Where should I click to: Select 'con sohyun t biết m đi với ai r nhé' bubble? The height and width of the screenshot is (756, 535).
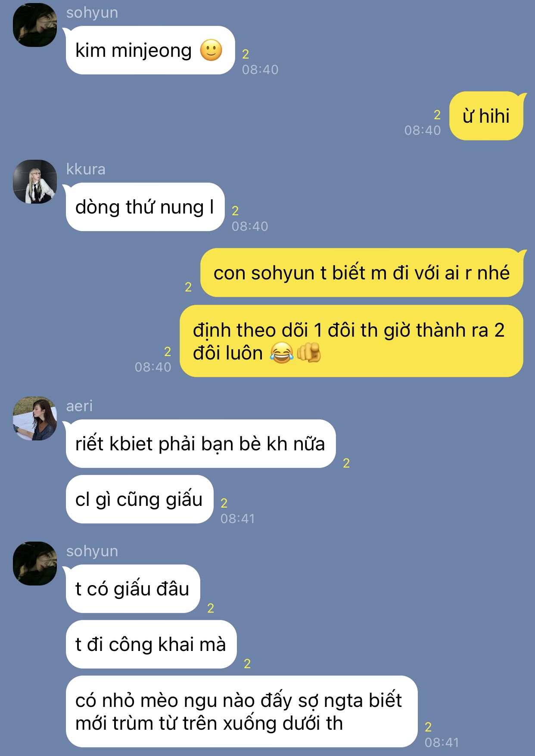(x=362, y=273)
